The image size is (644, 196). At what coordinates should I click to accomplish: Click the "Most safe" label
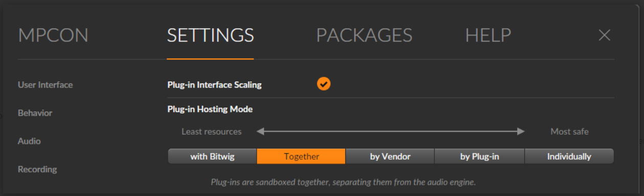tap(569, 132)
